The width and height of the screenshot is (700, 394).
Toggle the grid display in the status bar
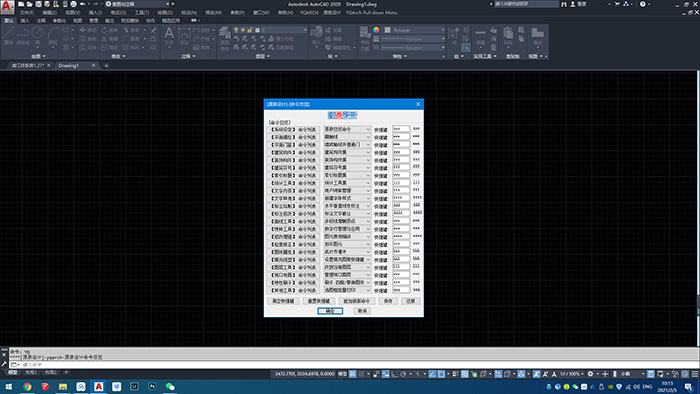coord(353,374)
